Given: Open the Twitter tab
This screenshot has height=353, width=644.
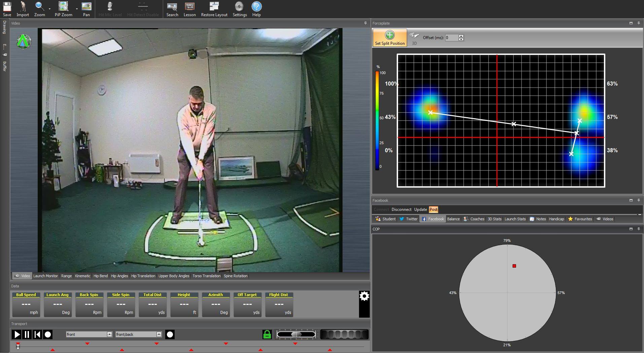Looking at the screenshot, I should pyautogui.click(x=408, y=219).
